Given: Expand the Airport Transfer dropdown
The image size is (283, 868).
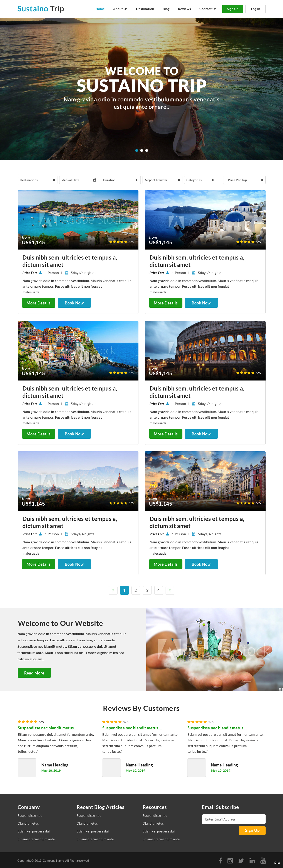Looking at the screenshot, I should [163, 180].
